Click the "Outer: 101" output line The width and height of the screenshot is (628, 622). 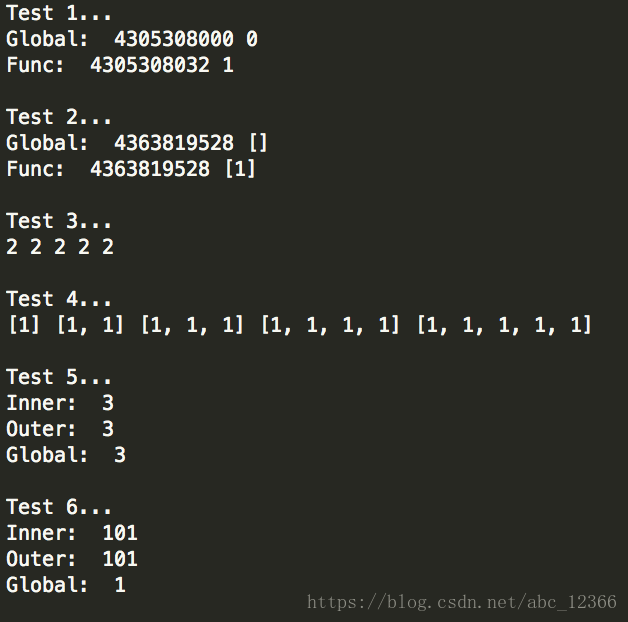(72, 559)
